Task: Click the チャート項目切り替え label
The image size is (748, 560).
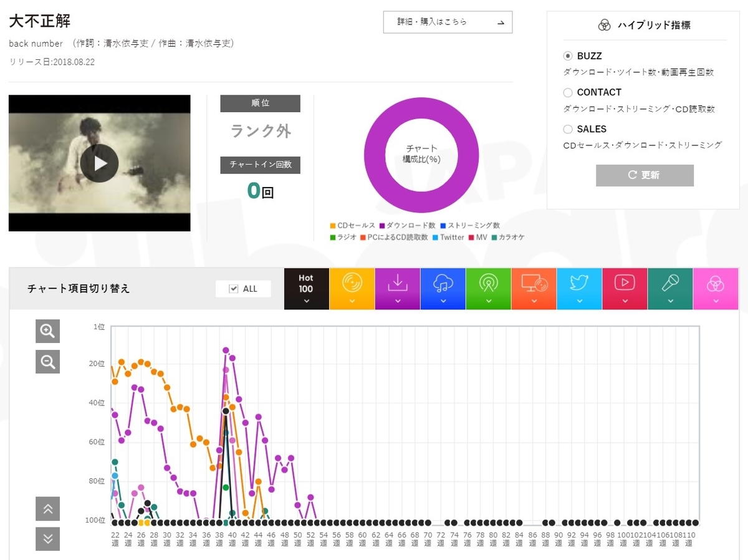Action: coord(79,289)
